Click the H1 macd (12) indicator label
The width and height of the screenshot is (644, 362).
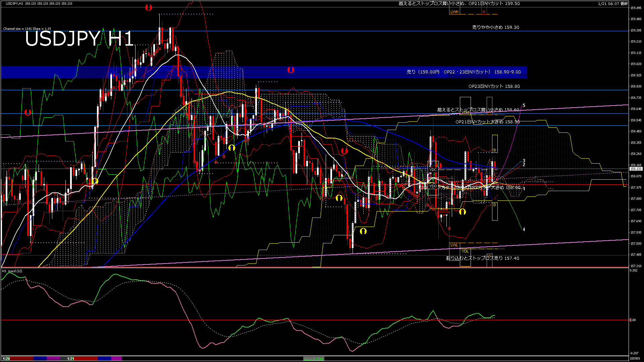click(x=12, y=271)
